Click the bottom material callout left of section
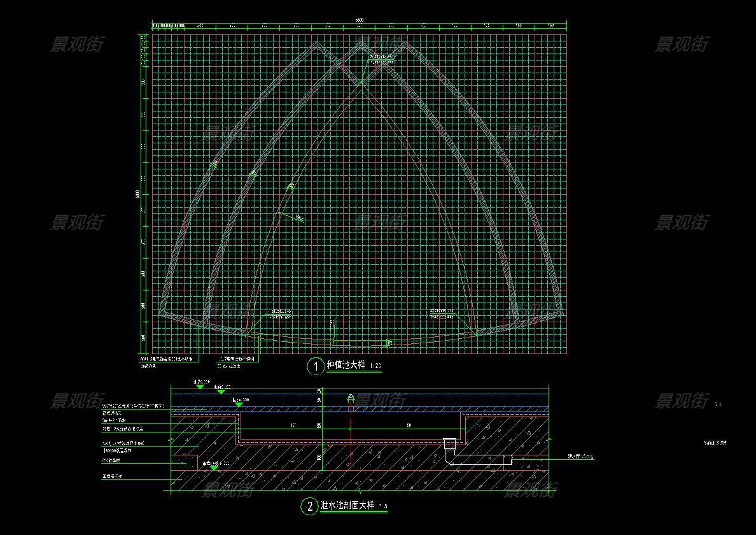The height and width of the screenshot is (535, 756). (x=113, y=476)
